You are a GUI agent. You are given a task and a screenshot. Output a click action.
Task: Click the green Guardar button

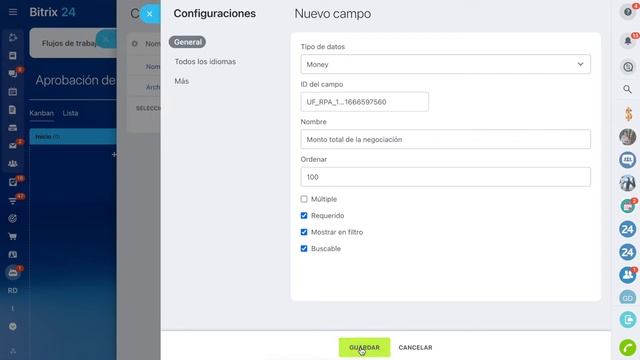point(364,347)
